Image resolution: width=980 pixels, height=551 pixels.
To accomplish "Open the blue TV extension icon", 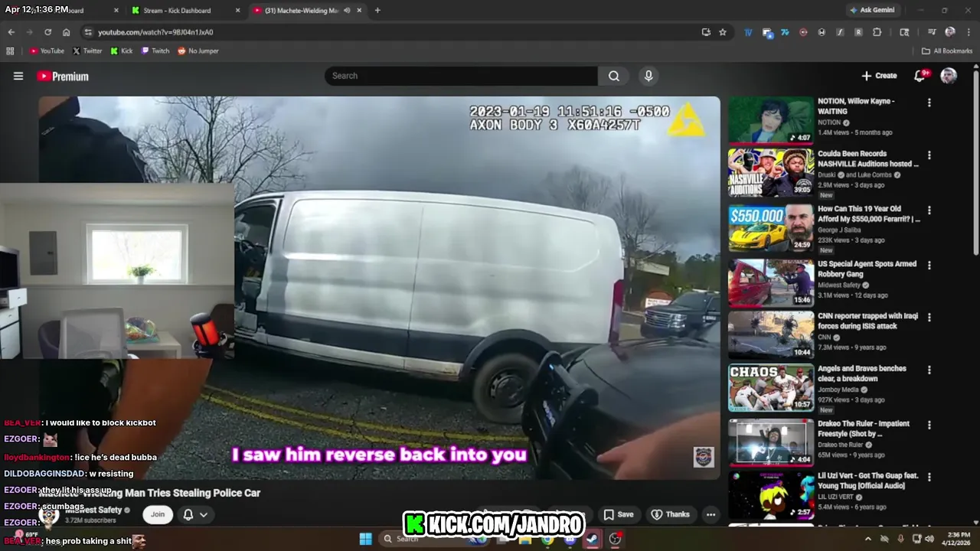I will (x=748, y=32).
